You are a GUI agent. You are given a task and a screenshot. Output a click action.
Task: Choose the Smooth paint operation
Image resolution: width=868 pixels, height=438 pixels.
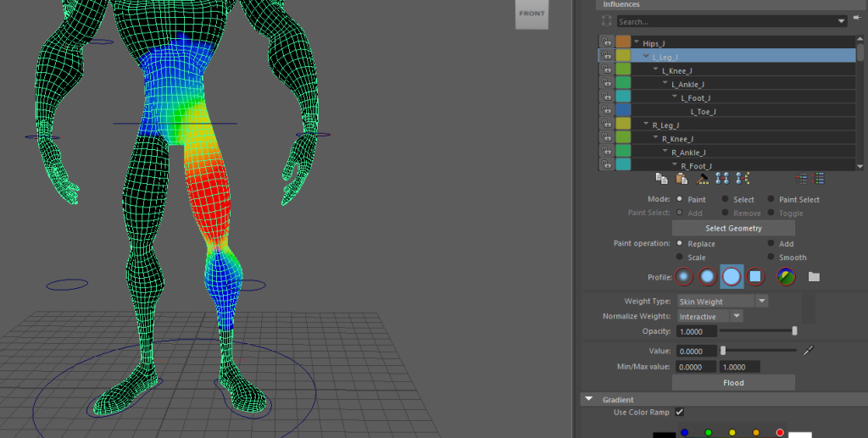point(771,258)
